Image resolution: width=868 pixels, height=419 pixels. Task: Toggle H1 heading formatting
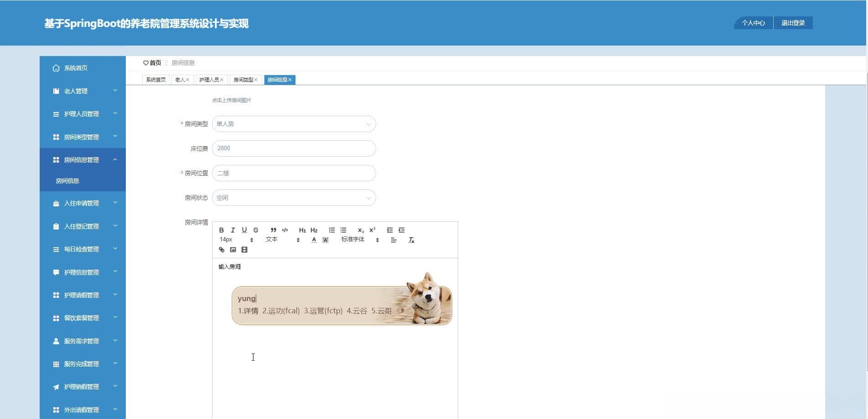pos(302,230)
